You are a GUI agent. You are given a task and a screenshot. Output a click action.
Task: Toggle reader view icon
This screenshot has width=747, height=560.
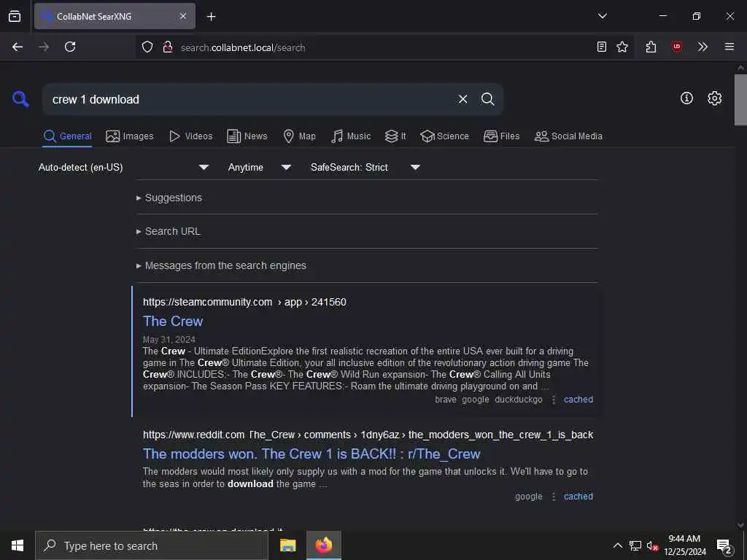pyautogui.click(x=602, y=47)
